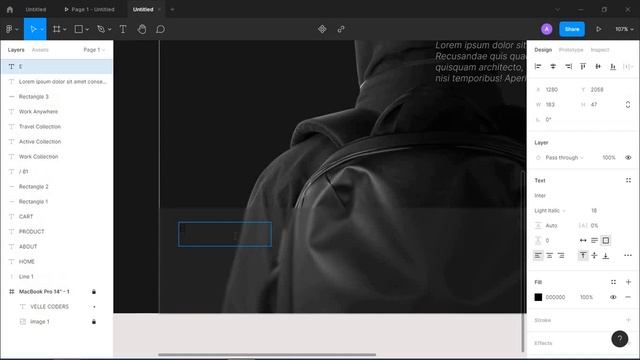The width and height of the screenshot is (640, 360).
Task: Open Pen tool options arrow
Action: tap(109, 29)
